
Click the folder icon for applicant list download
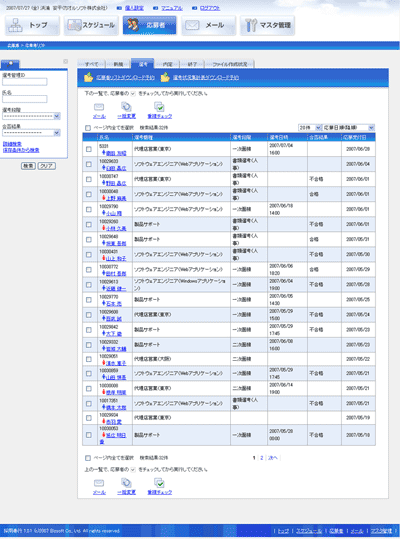tap(89, 77)
